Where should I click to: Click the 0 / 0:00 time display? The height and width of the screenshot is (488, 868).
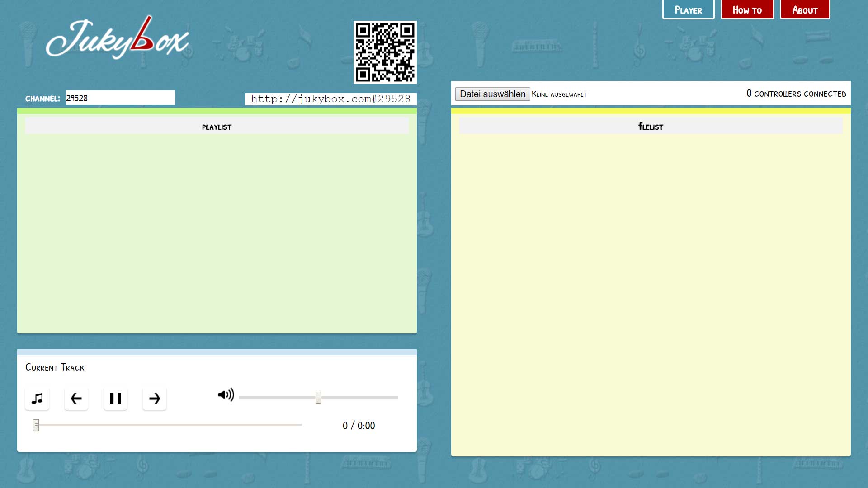click(359, 426)
